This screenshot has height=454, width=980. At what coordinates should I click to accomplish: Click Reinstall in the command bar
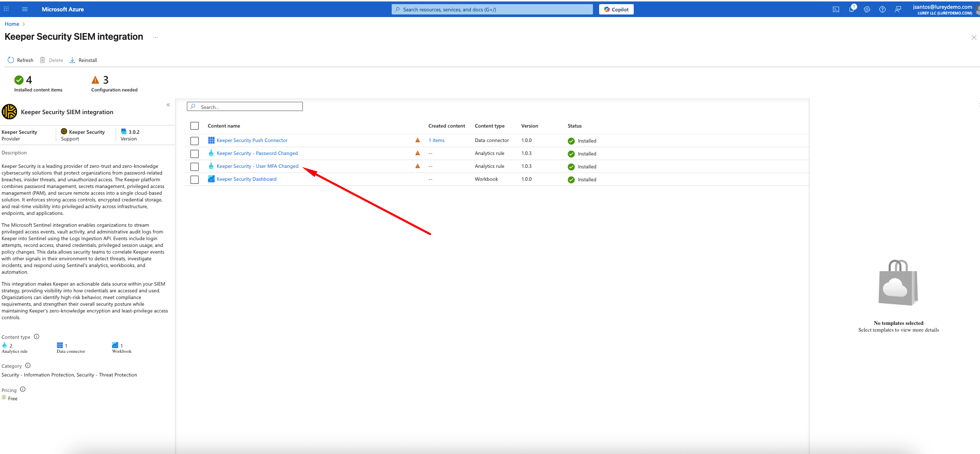click(x=84, y=60)
